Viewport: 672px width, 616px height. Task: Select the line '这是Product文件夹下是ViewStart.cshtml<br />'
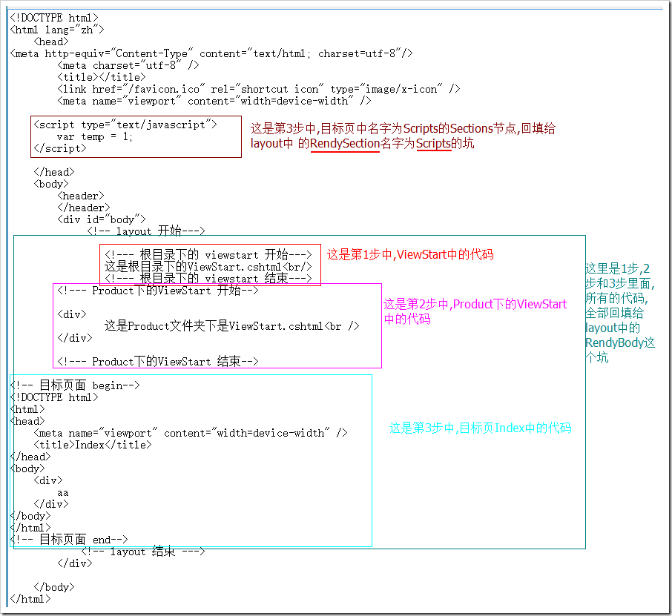(232, 326)
